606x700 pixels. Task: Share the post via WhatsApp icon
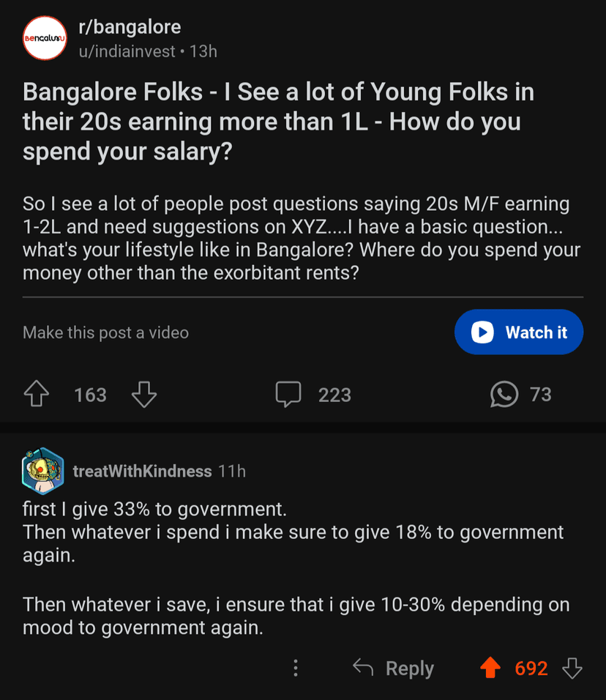coord(504,395)
